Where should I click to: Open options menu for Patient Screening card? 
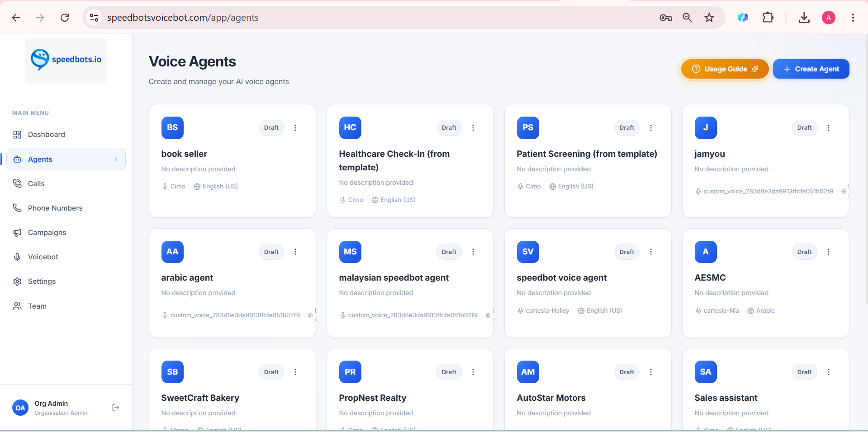[x=651, y=128]
